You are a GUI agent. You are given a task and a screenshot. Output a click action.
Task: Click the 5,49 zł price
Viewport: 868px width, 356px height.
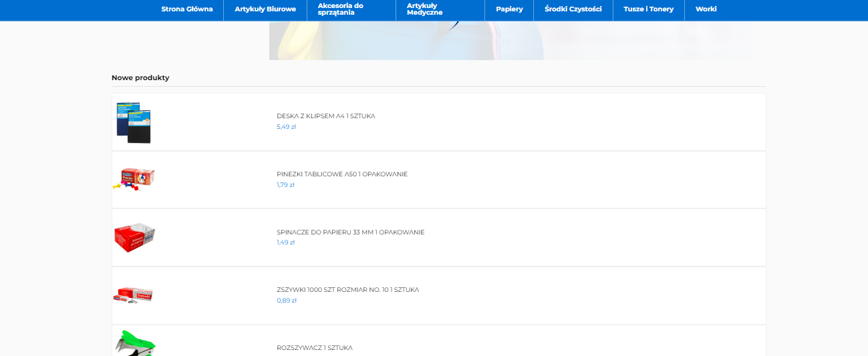(x=286, y=127)
